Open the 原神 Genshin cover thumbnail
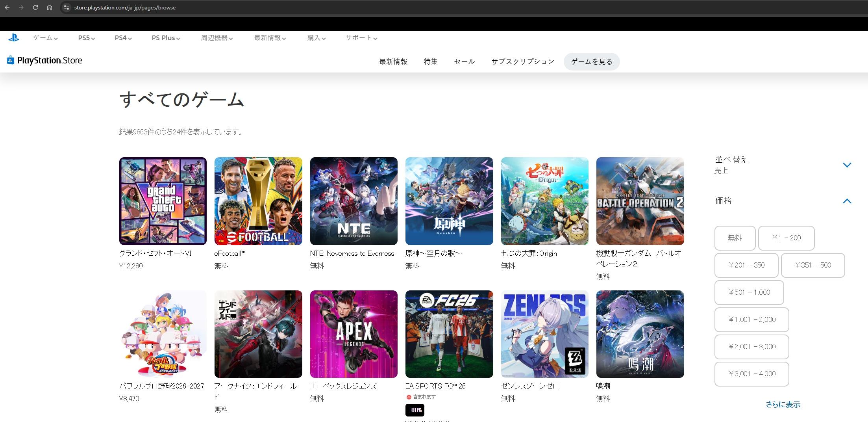The height and width of the screenshot is (422, 868). [449, 201]
